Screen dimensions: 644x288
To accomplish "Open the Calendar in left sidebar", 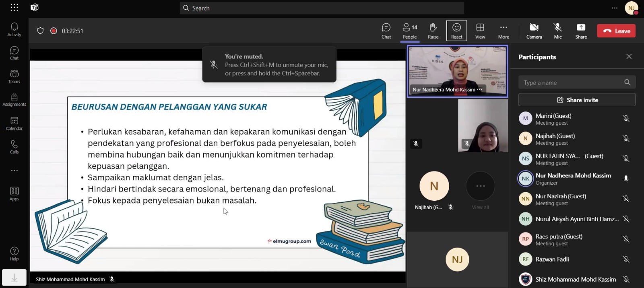I will (x=14, y=123).
